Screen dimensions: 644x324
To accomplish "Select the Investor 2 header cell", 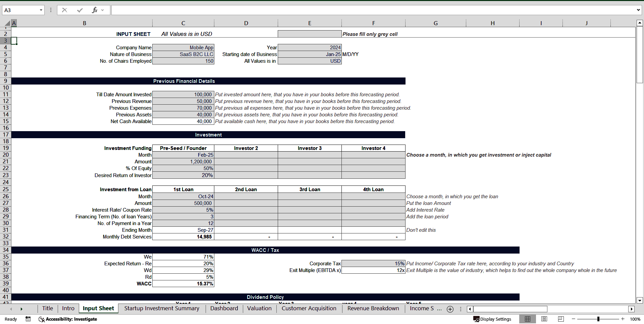I will coord(246,148).
